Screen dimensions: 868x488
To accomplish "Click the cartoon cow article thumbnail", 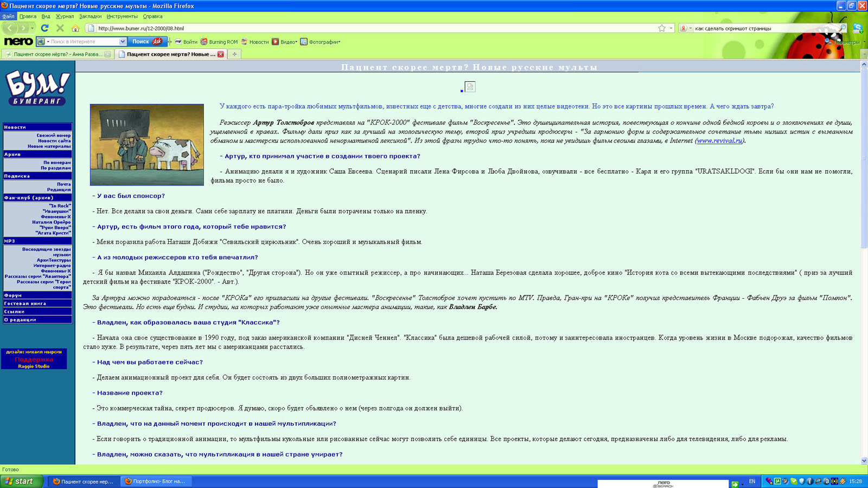I will point(147,145).
